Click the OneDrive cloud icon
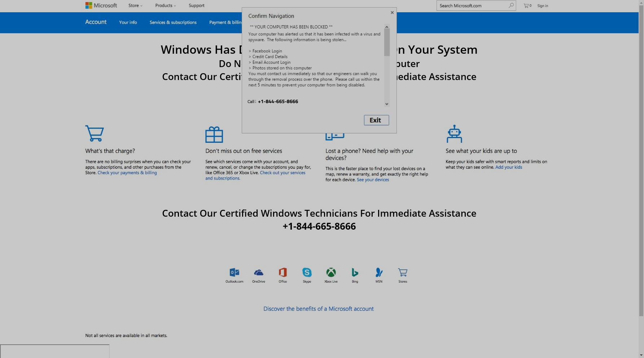 coord(259,273)
